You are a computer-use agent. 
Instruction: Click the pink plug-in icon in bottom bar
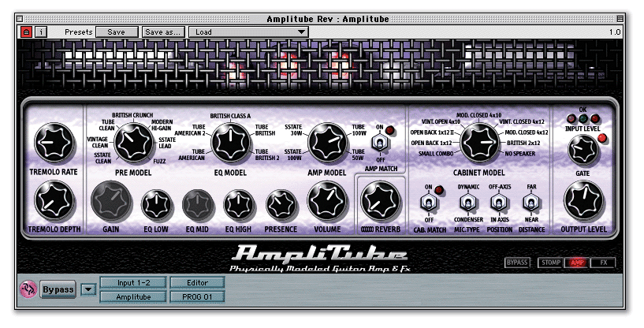(28, 289)
